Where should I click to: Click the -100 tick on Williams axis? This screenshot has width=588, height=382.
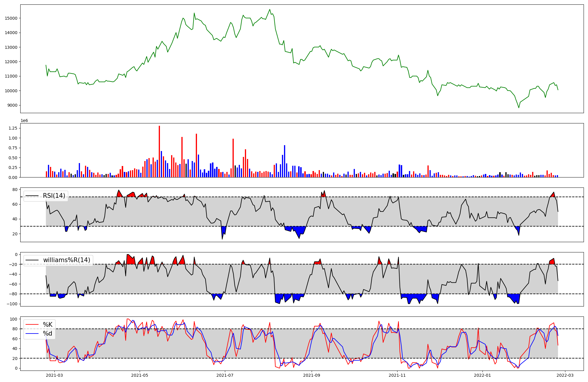[x=12, y=304]
